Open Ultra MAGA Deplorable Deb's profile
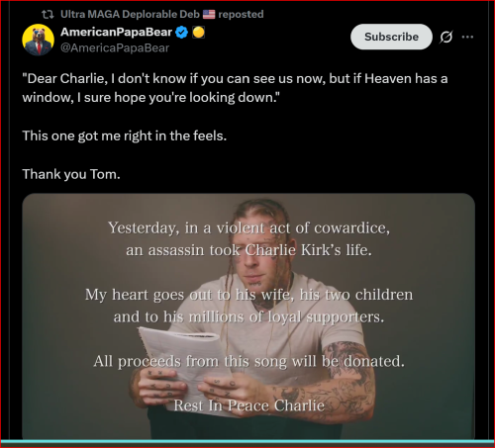 tap(130, 14)
